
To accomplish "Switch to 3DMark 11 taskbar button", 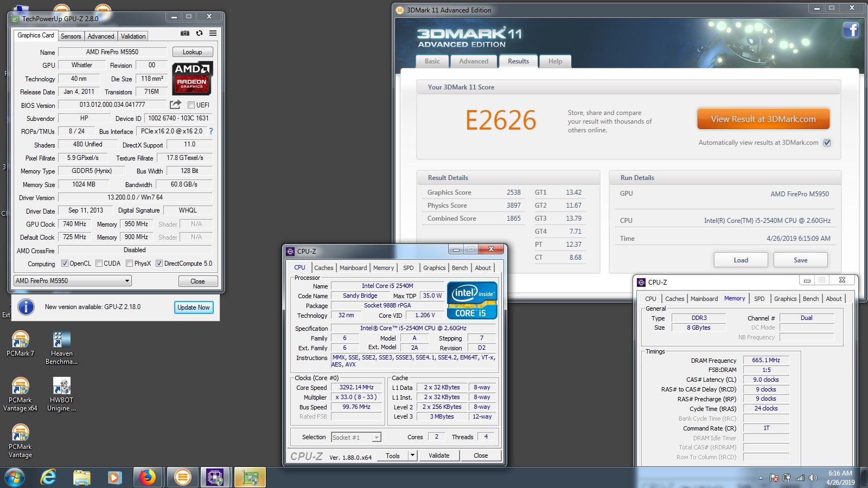I will point(182,477).
